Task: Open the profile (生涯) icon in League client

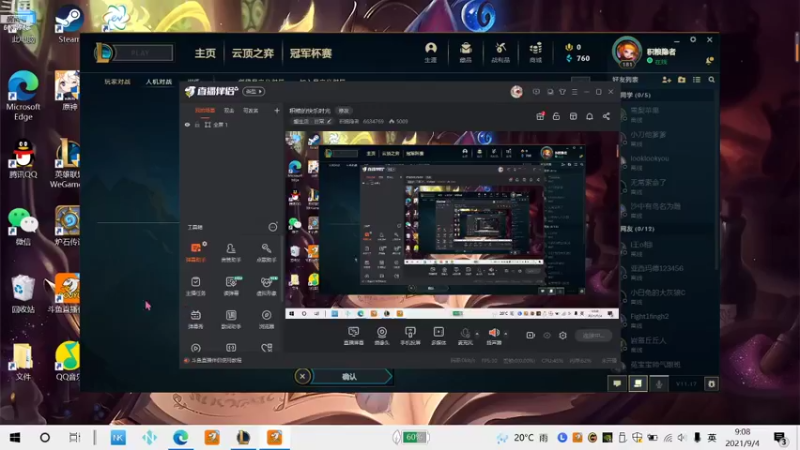Action: [431, 52]
